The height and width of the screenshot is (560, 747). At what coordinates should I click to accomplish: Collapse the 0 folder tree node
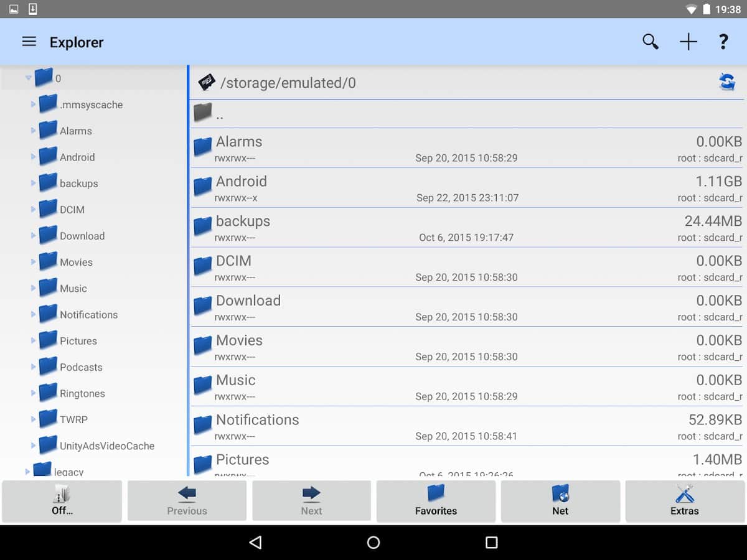pos(28,78)
